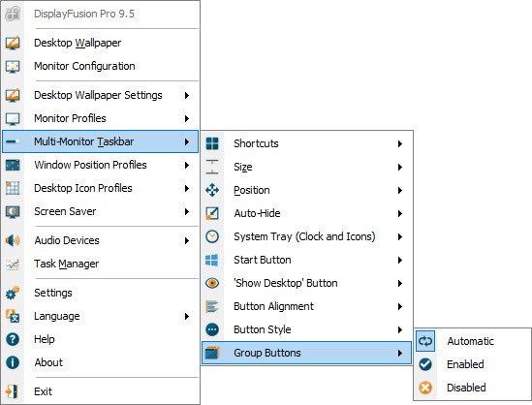Click the Enabled checkmark icon
Image resolution: width=532 pixels, height=405 pixels.
click(425, 364)
